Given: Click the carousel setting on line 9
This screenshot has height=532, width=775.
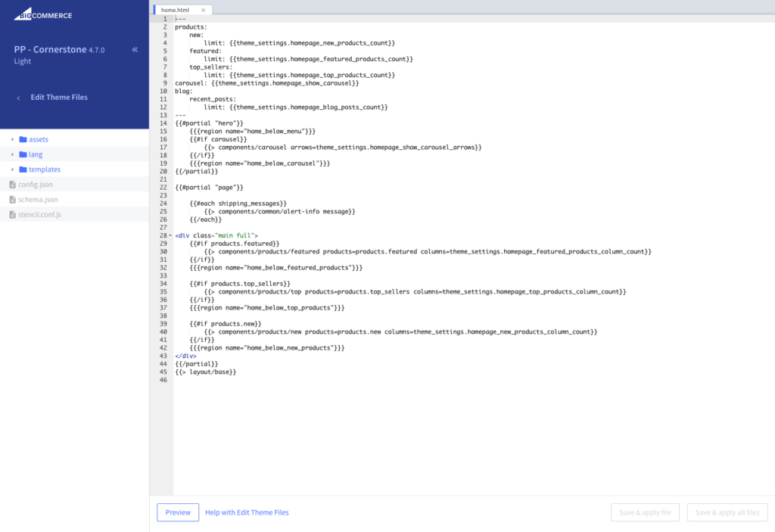Looking at the screenshot, I should click(267, 83).
